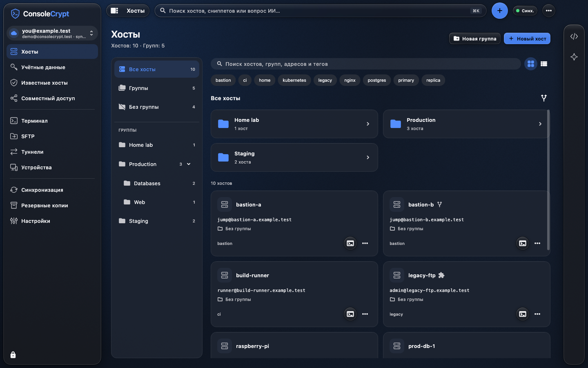The image size is (588, 368).
Task: Go to Учётные данные section
Action: pyautogui.click(x=52, y=67)
